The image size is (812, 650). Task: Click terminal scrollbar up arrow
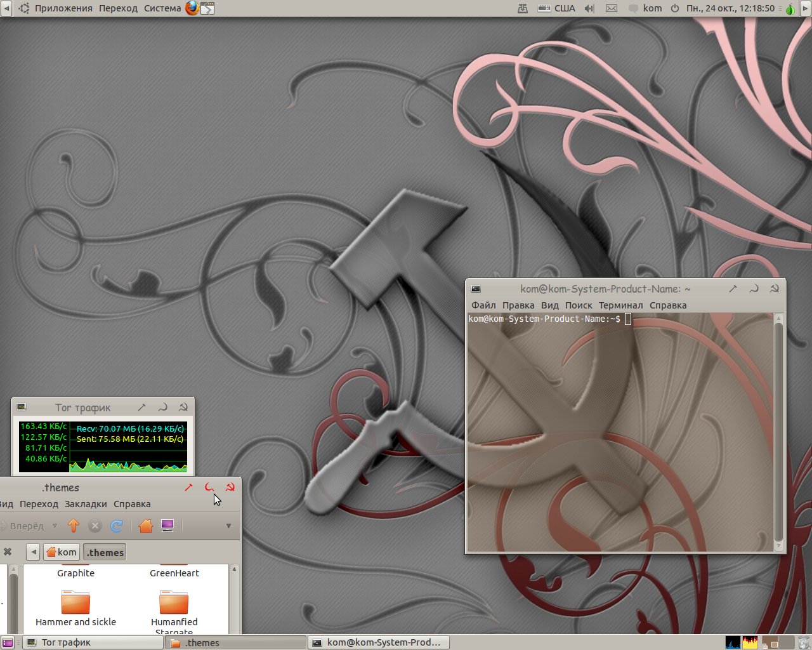tap(778, 318)
